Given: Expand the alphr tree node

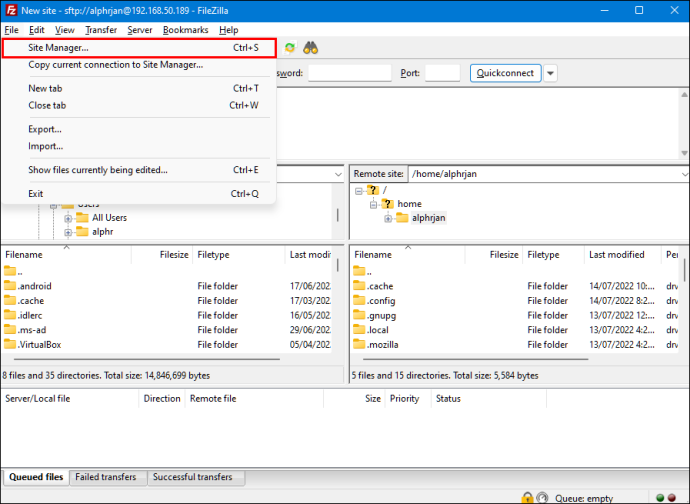Looking at the screenshot, I should (x=68, y=232).
